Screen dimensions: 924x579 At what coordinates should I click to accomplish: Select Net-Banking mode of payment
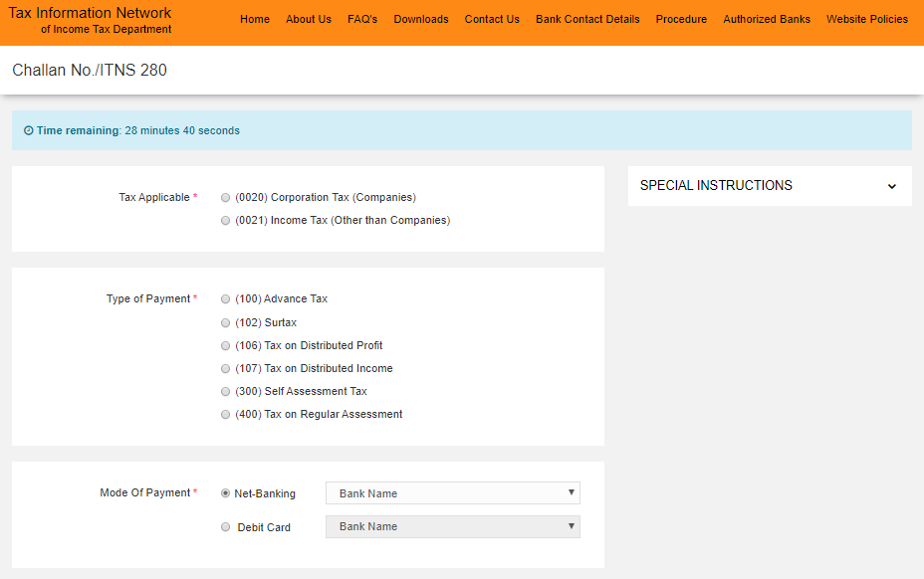pyautogui.click(x=225, y=493)
